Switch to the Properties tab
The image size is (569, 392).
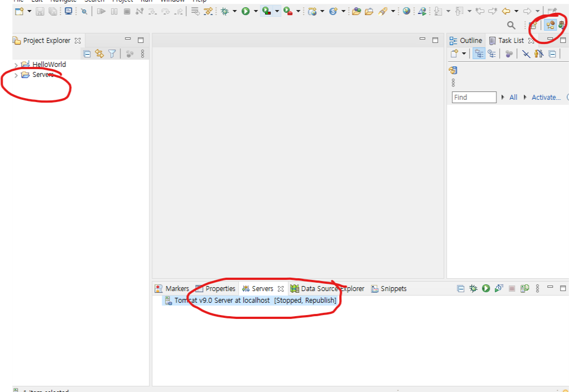[x=216, y=289]
